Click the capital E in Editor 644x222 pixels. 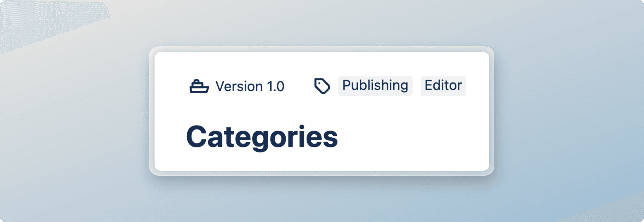coord(429,85)
